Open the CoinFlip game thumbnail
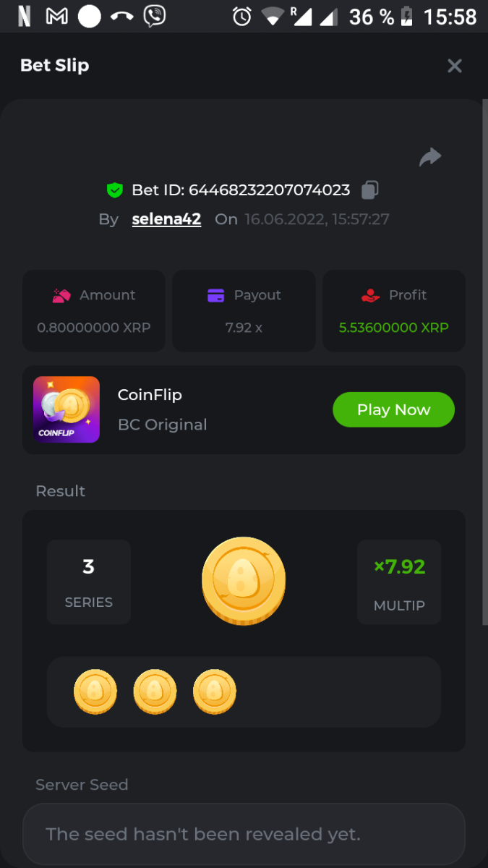The width and height of the screenshot is (488, 868). pos(67,409)
